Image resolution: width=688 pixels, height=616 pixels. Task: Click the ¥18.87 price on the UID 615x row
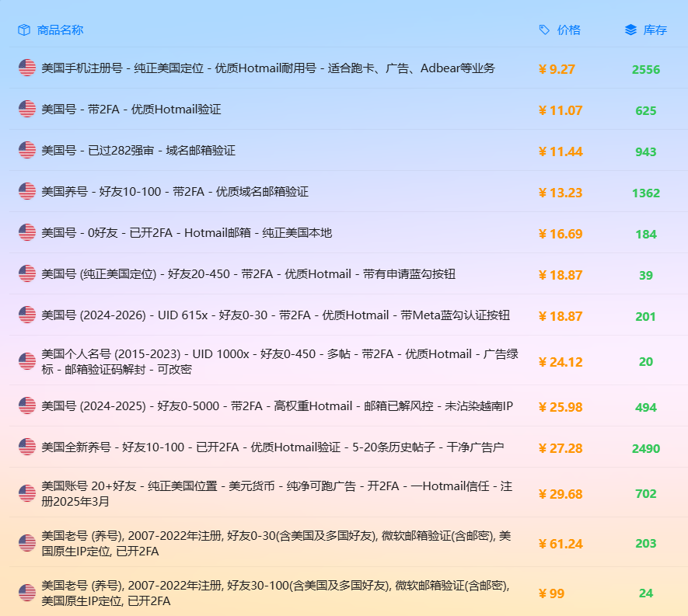click(x=561, y=317)
